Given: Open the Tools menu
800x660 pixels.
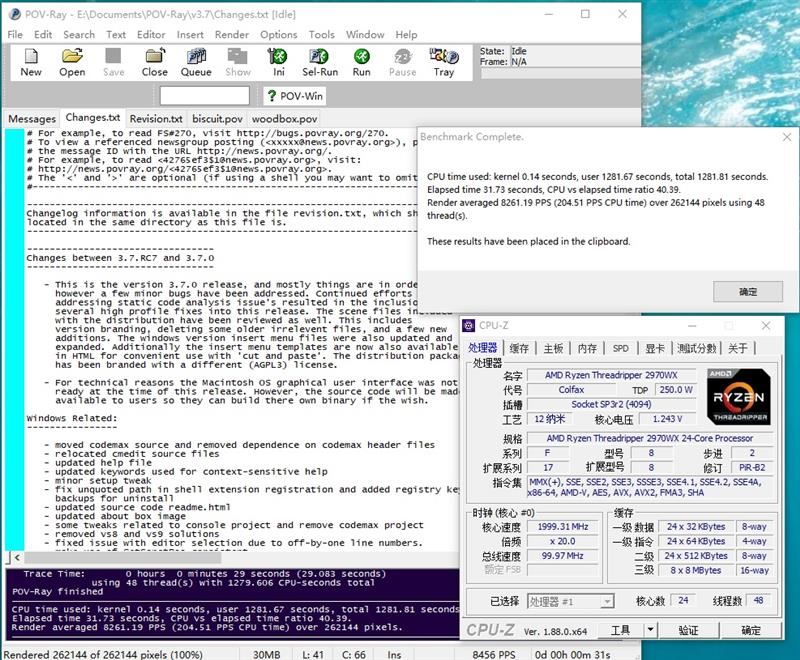Looking at the screenshot, I should (321, 35).
